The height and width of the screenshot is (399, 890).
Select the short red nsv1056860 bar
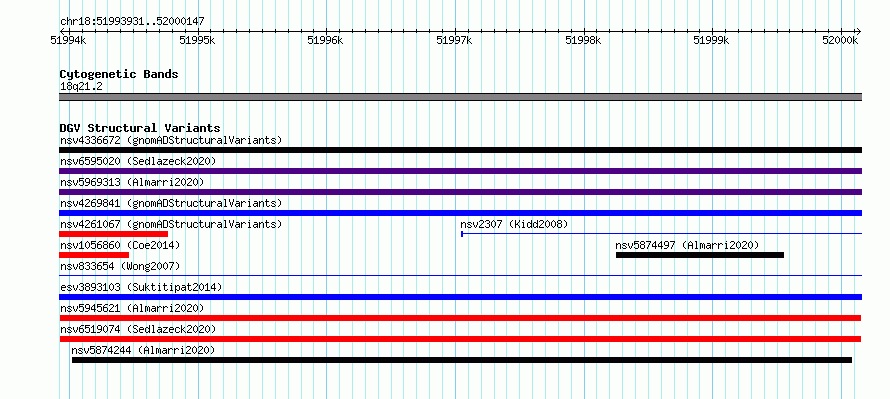(94, 255)
